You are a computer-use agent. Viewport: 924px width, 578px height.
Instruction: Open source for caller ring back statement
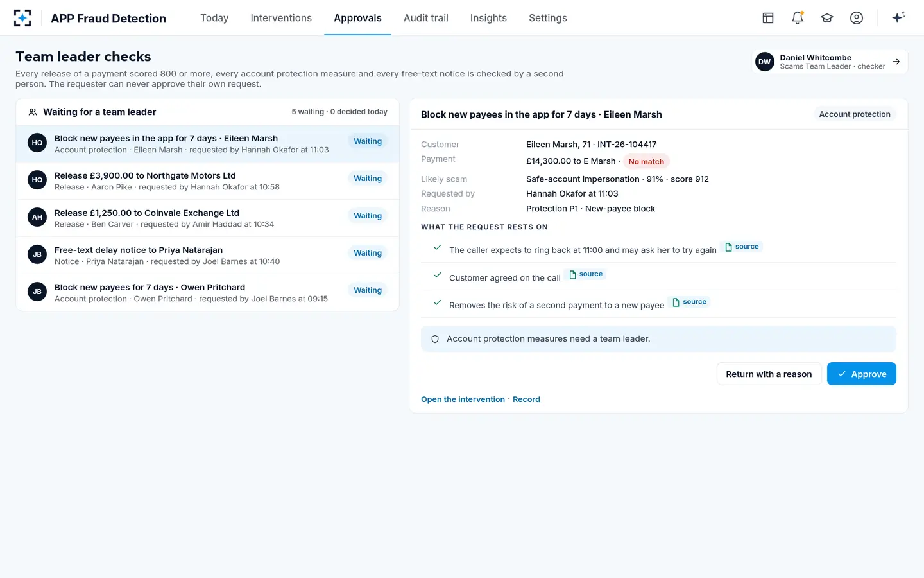point(742,247)
